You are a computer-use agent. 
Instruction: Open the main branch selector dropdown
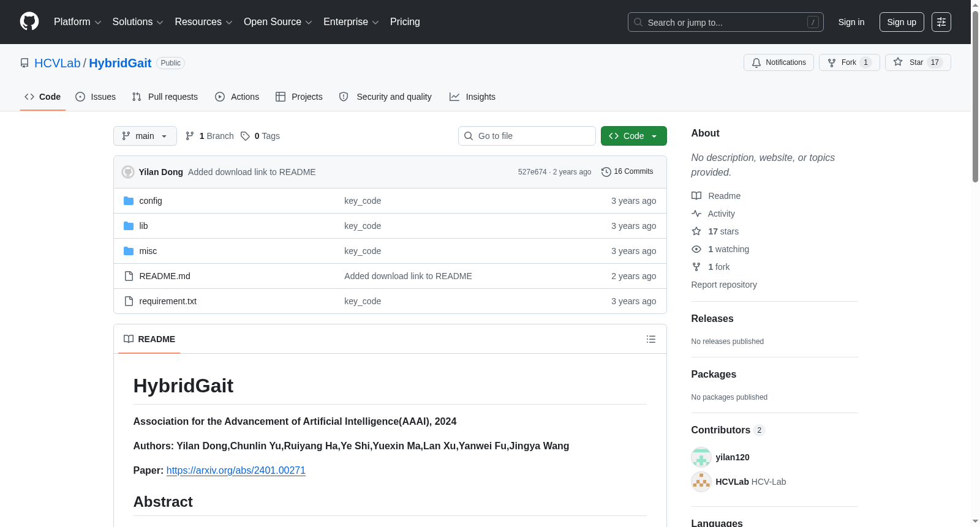(x=145, y=136)
